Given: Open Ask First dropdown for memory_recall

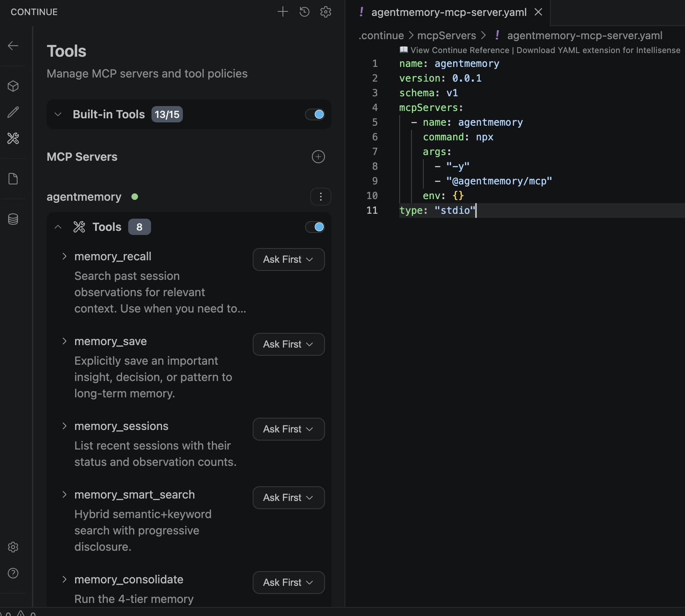Looking at the screenshot, I should [x=289, y=259].
